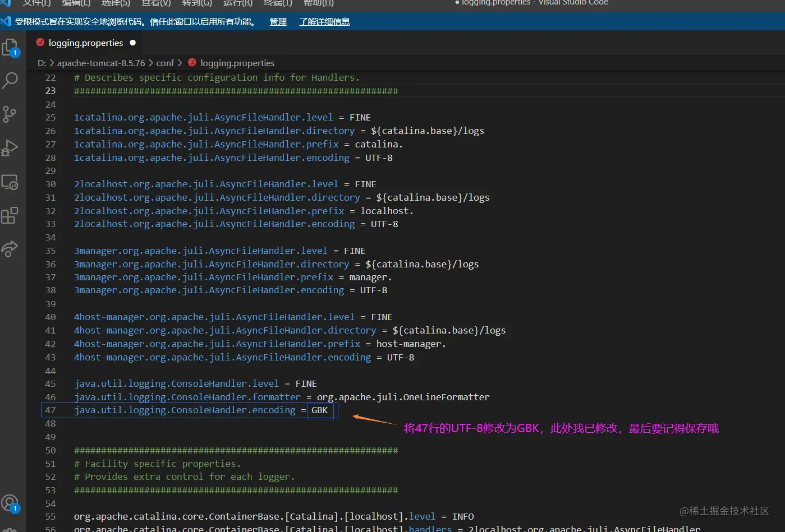Click the GBK value on line 47
Image resolution: width=785 pixels, height=532 pixels.
(x=320, y=410)
